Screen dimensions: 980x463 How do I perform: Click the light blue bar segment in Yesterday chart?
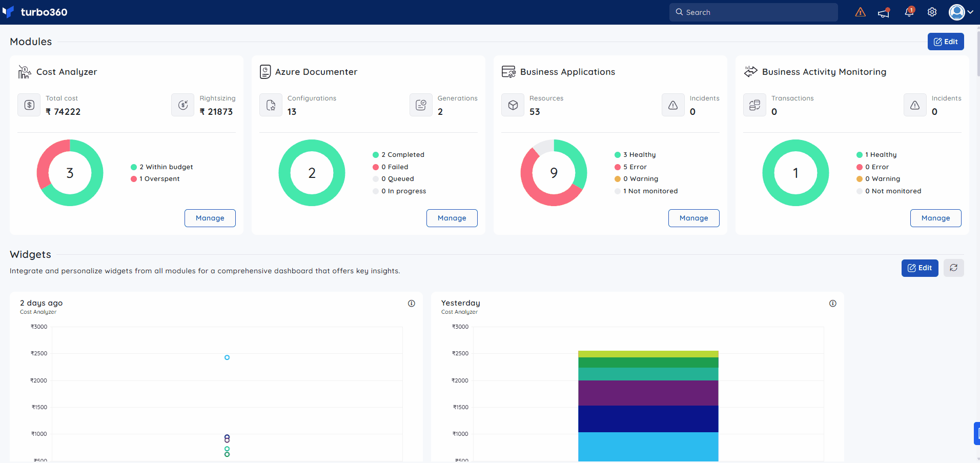(648, 447)
